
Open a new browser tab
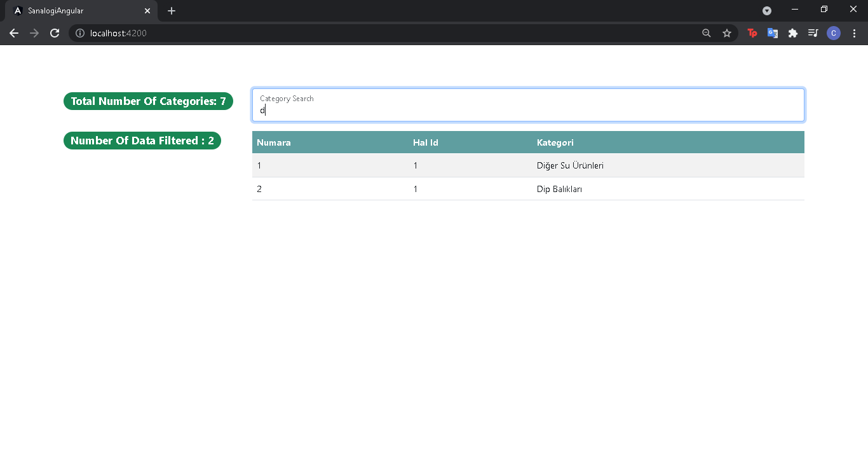(171, 11)
